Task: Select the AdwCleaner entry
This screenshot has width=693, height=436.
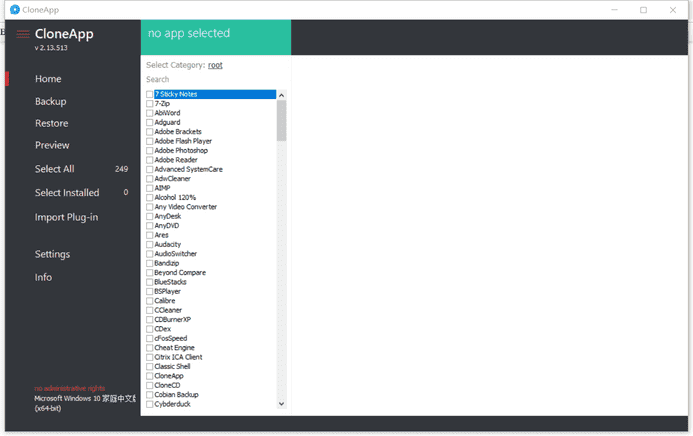Action: point(172,179)
